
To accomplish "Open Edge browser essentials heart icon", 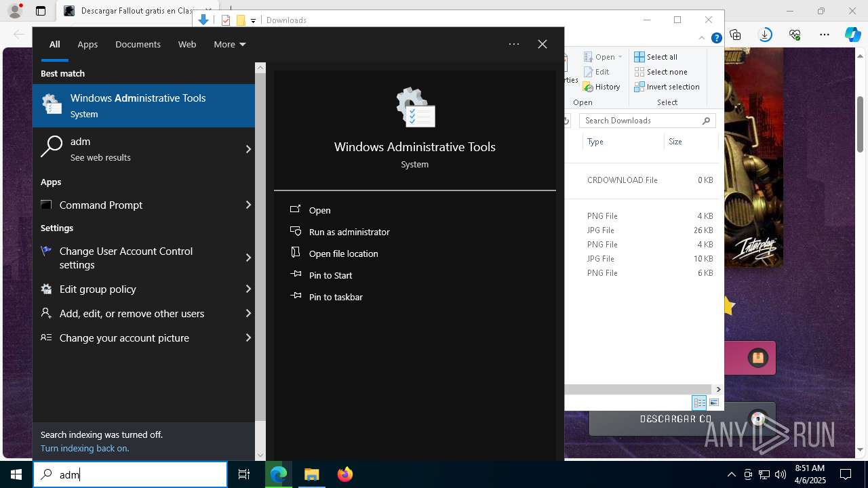I will coord(795,35).
